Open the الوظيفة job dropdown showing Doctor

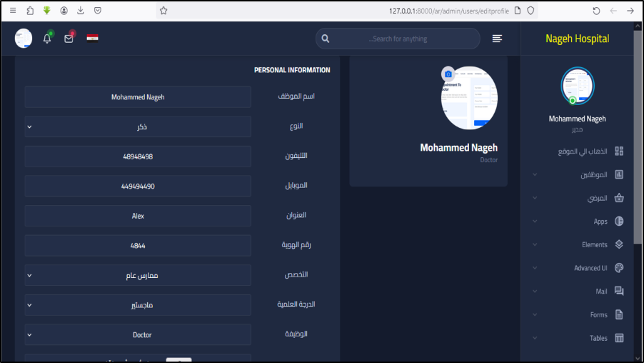[138, 334]
